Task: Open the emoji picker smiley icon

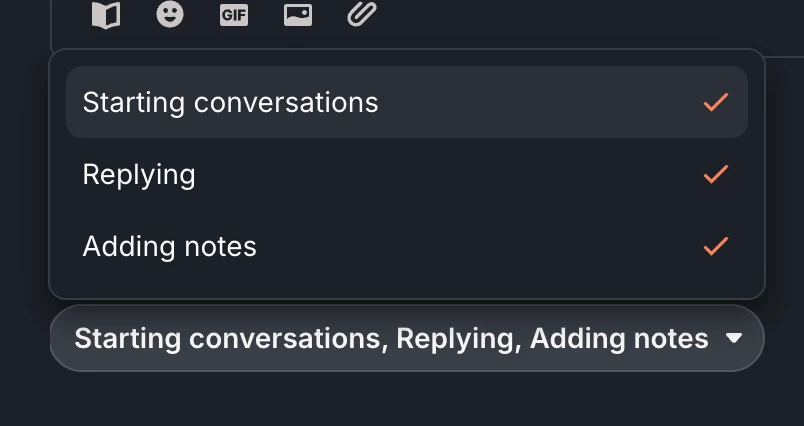Action: (170, 14)
